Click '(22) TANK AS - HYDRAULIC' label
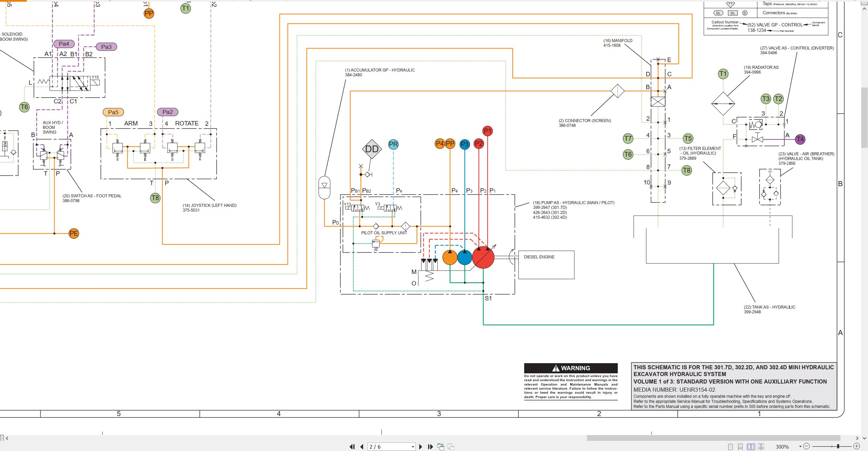This screenshot has height=451, width=868. (x=770, y=307)
